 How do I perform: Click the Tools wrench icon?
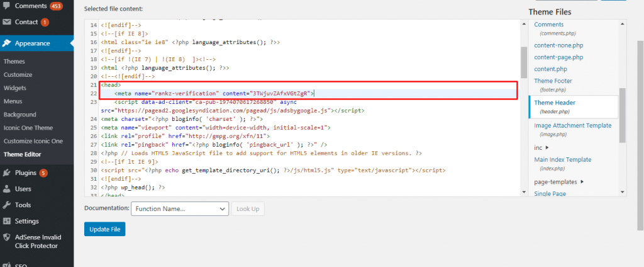[x=7, y=205]
